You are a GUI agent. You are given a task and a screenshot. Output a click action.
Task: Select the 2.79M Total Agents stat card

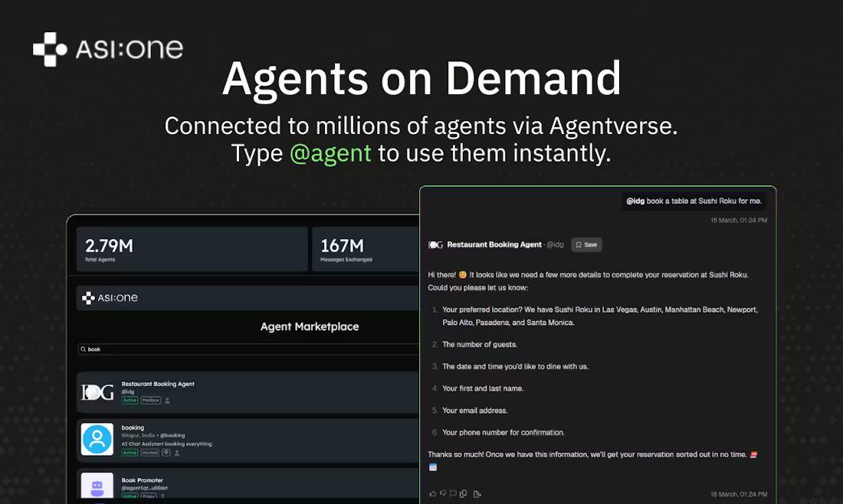192,249
